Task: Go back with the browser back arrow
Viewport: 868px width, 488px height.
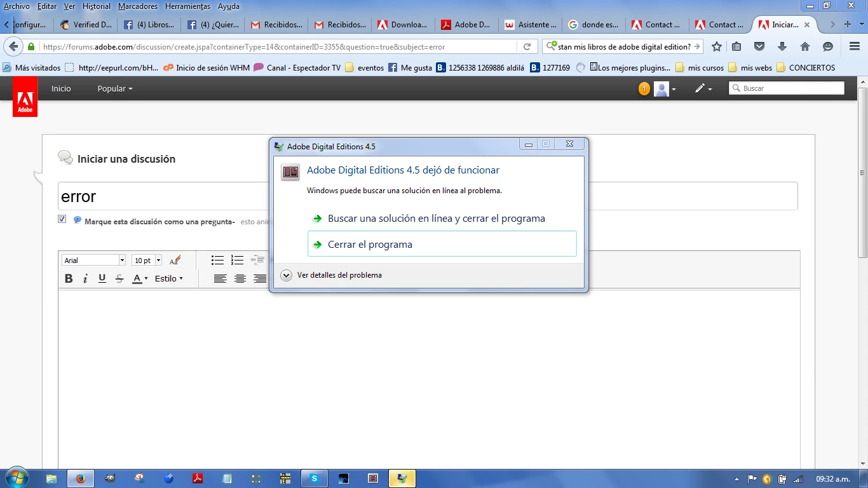Action: (x=13, y=46)
